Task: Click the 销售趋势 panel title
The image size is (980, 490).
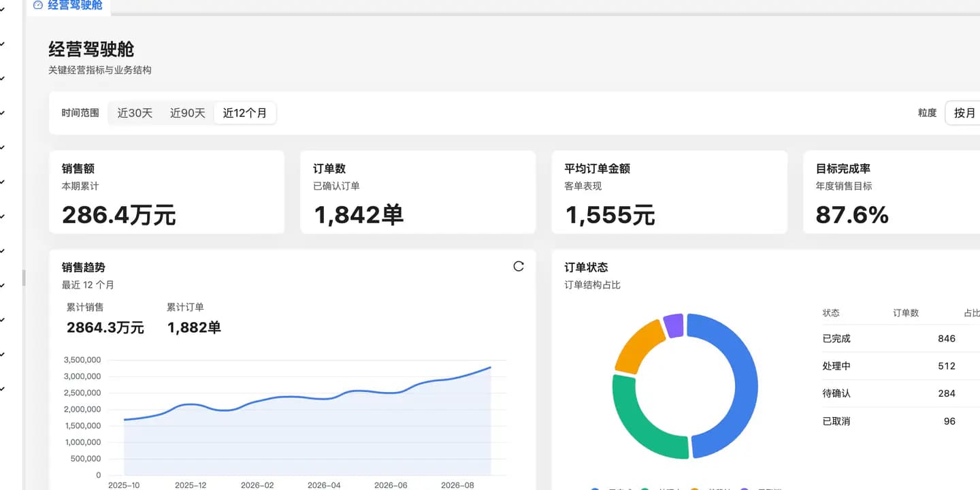Action: (84, 267)
